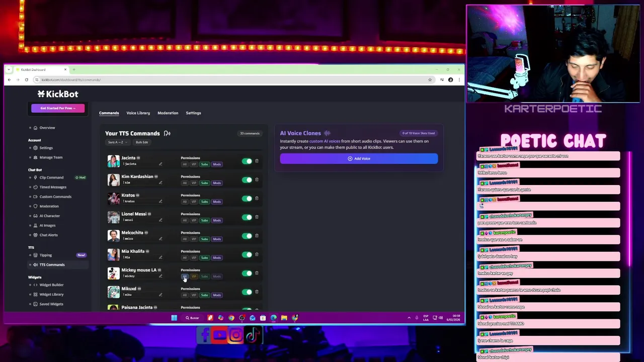
Task: Go back with browser back arrow
Action: point(9,79)
